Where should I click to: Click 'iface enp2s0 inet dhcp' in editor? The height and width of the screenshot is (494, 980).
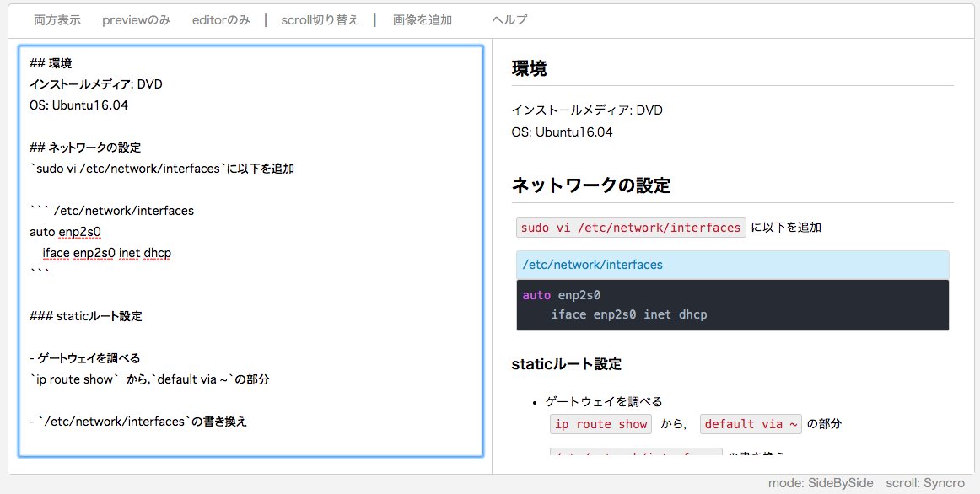107,253
